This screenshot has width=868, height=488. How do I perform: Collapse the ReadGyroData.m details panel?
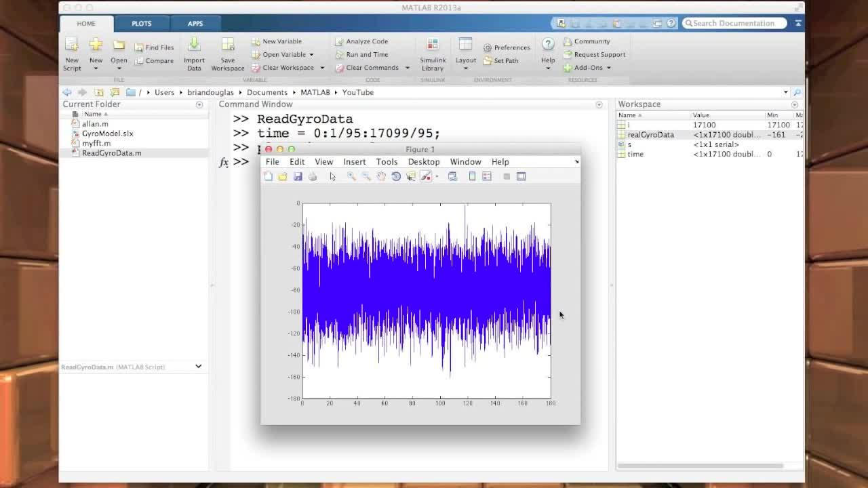point(198,366)
